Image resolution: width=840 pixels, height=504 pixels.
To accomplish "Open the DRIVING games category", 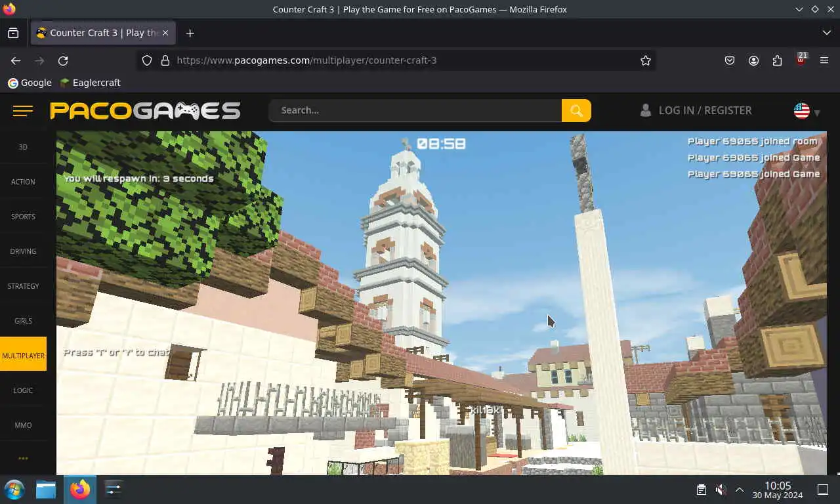I will (x=23, y=251).
